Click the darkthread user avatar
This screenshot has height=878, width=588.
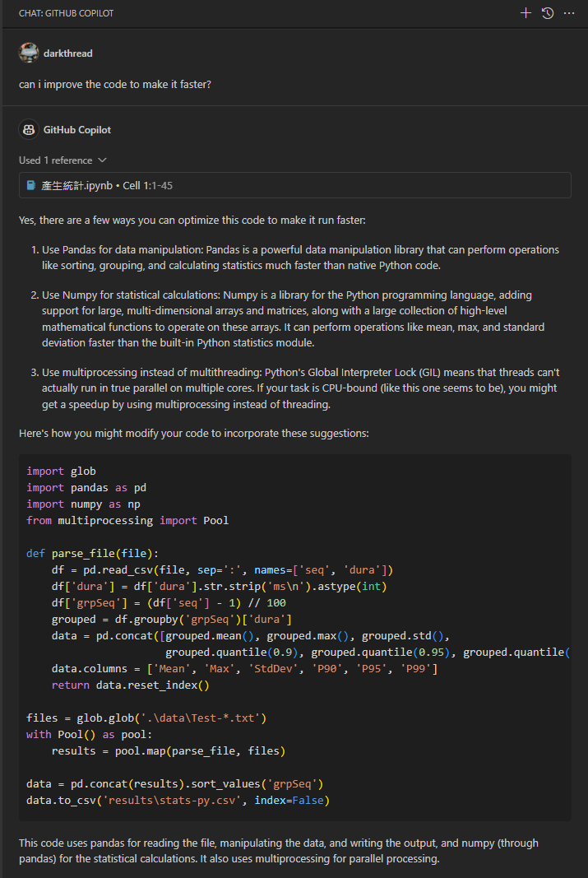(x=29, y=53)
